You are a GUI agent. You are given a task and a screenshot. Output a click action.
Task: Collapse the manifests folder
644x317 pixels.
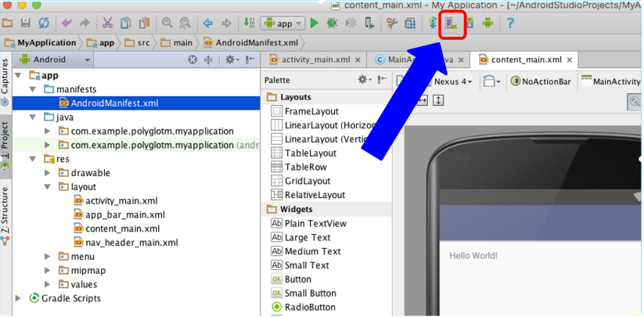point(33,89)
